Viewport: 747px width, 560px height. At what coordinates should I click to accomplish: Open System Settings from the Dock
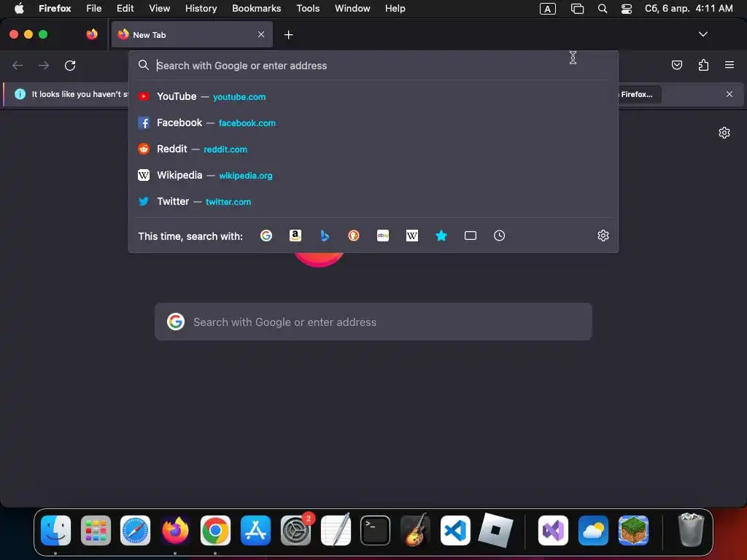click(x=295, y=530)
